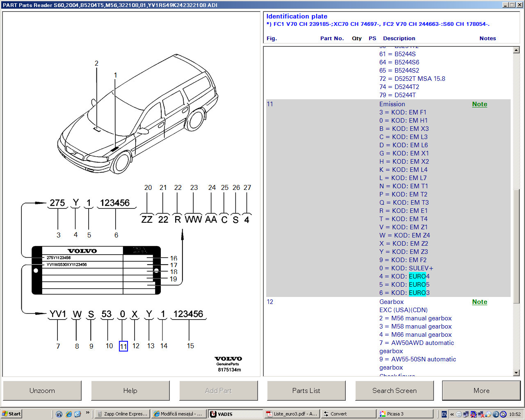
Task: Open the Note link for Emission
Action: click(x=479, y=104)
